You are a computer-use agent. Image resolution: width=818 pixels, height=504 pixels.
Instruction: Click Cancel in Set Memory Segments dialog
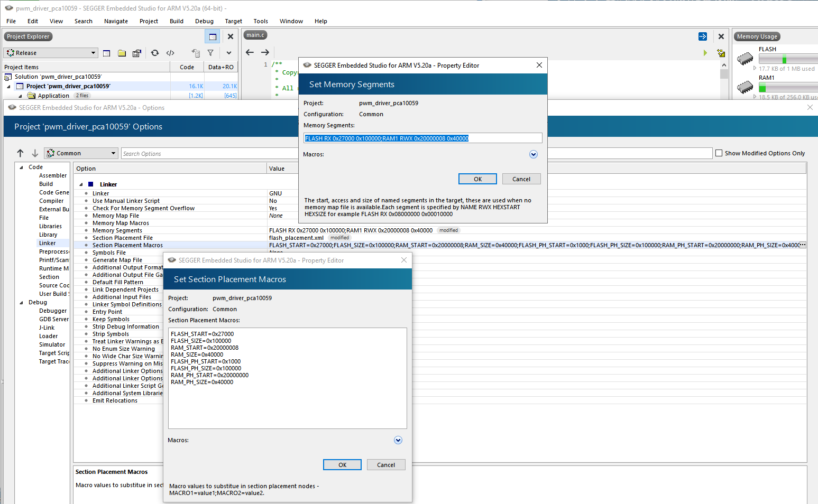click(x=521, y=179)
